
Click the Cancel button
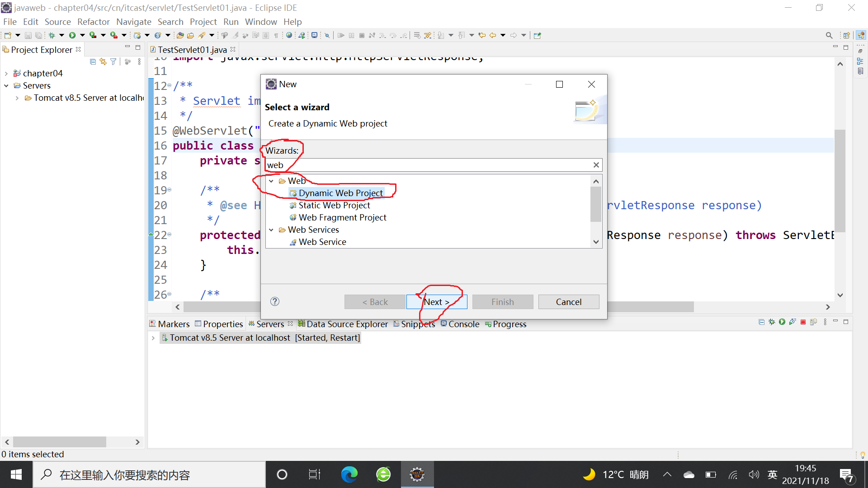(x=568, y=302)
